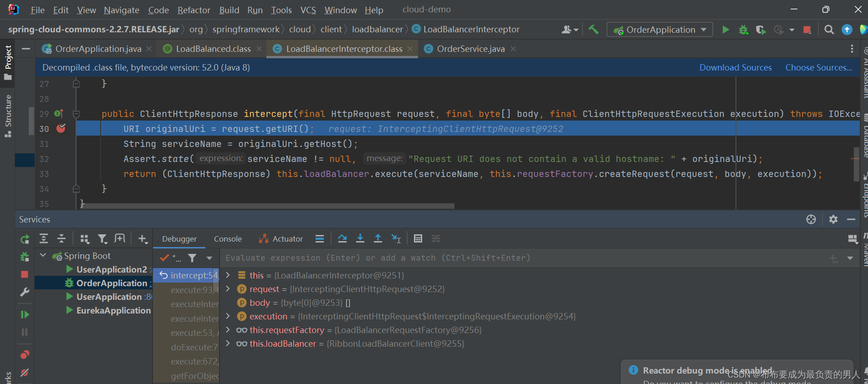The image size is (868, 384).
Task: Collapse the intercept method at line 29
Action: 77,114
